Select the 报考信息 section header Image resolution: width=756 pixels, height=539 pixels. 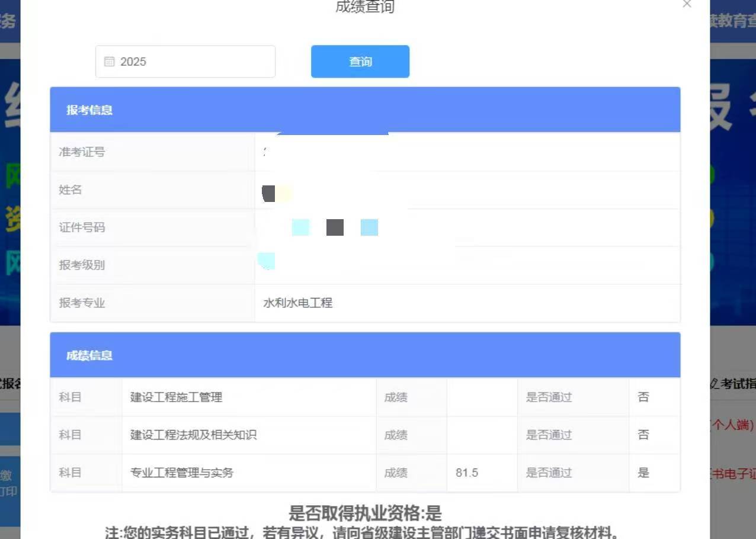(365, 110)
